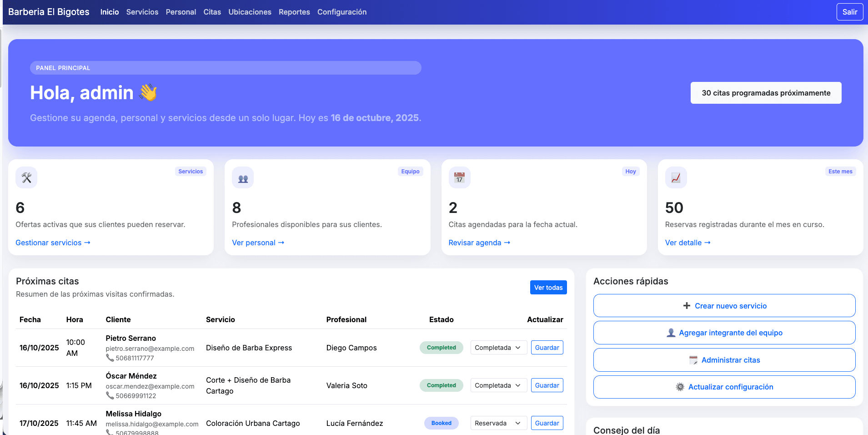
Task: Click the plus icon beside Crear nuevo servicio
Action: tap(687, 306)
